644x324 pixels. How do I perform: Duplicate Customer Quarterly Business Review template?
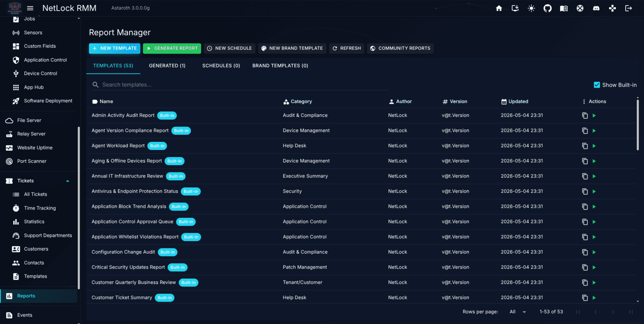[x=585, y=283]
